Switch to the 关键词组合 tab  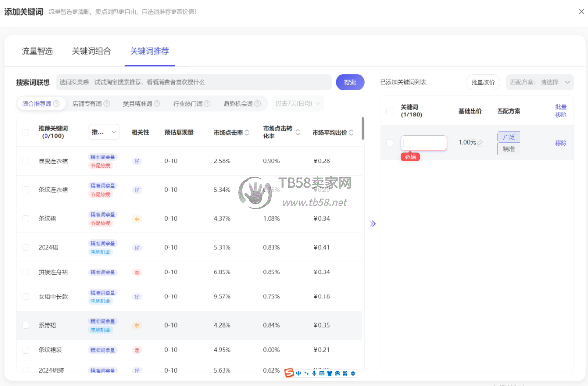coord(91,51)
